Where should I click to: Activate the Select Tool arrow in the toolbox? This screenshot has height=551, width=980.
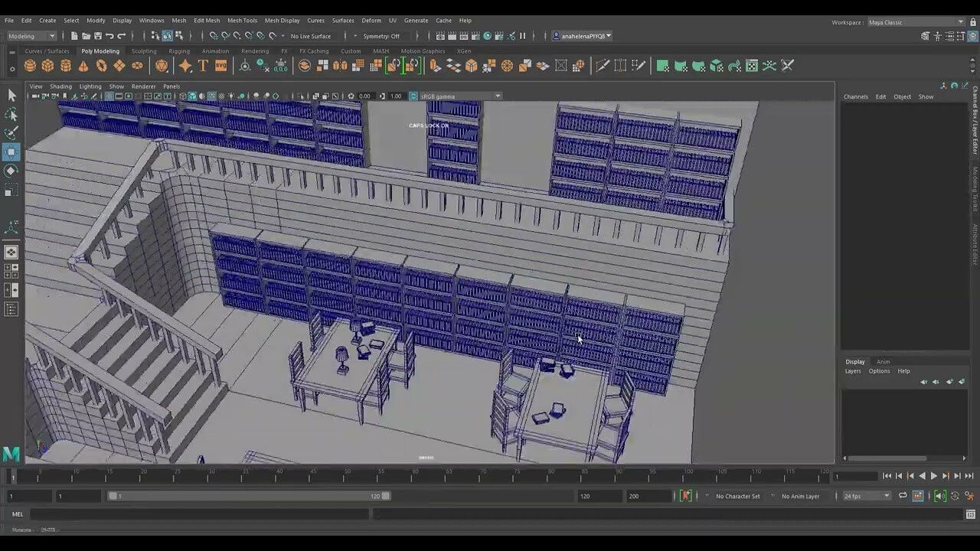(11, 95)
